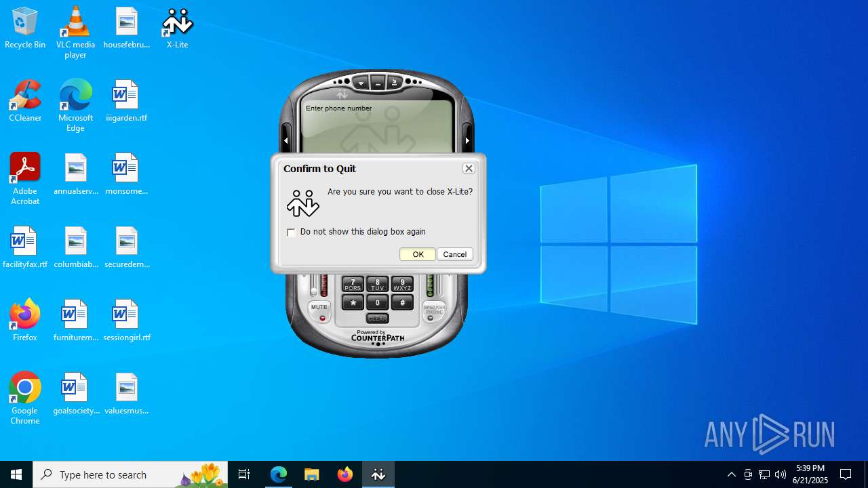This screenshot has width=868, height=488.
Task: Launch Firefox from desktop shortcut
Action: 25,321
